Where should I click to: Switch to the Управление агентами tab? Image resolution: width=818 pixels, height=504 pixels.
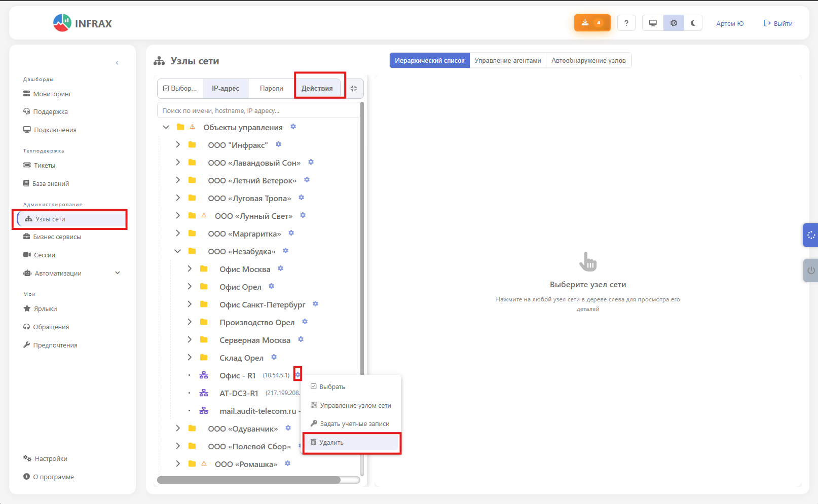(507, 60)
